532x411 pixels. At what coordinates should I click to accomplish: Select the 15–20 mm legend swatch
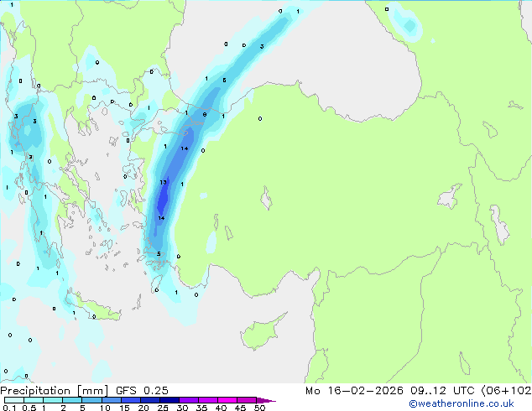[x=131, y=400]
